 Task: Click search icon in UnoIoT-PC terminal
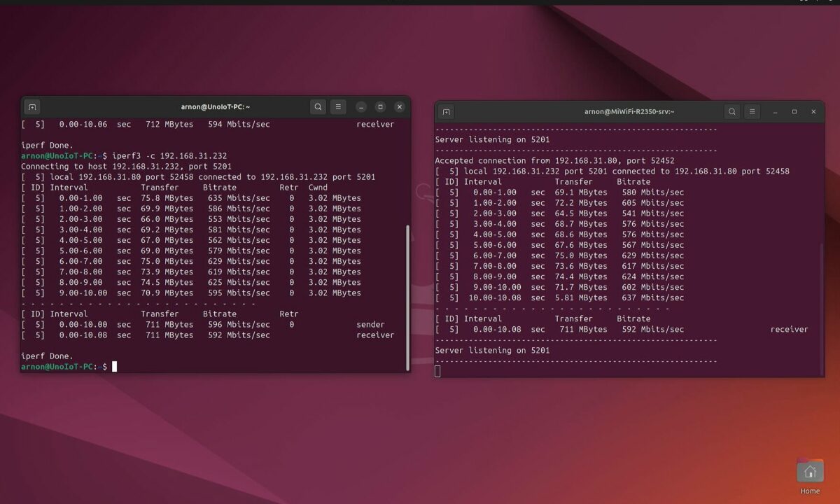(x=318, y=107)
